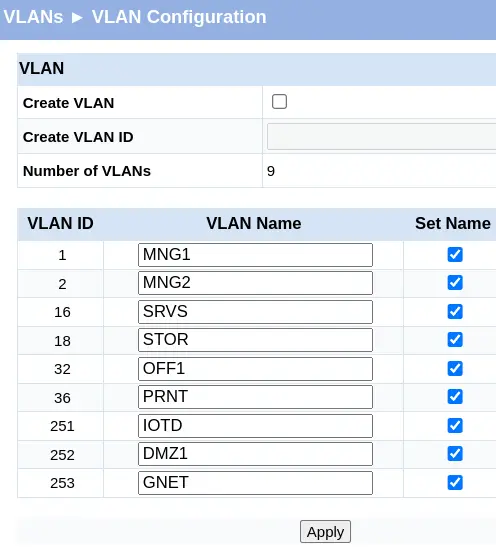The image size is (496, 549).
Task: Click the VLANs breadcrumb item
Action: click(33, 17)
